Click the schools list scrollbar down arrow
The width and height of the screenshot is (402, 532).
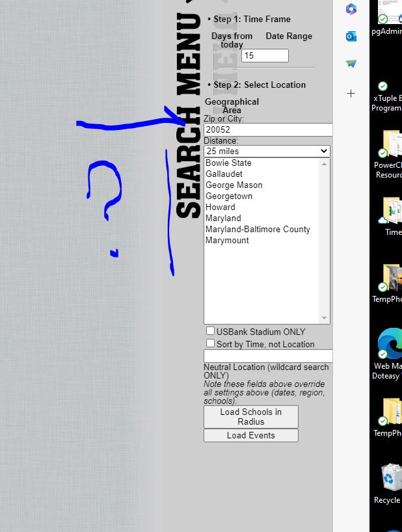(x=325, y=318)
